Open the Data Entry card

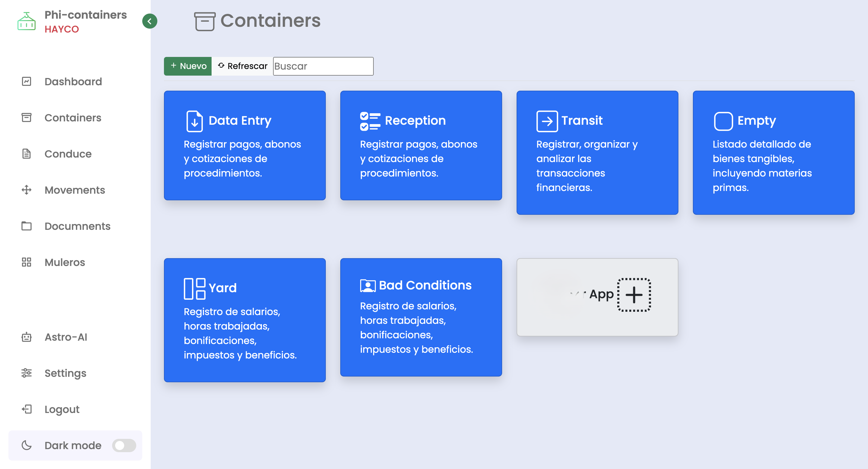pos(245,145)
